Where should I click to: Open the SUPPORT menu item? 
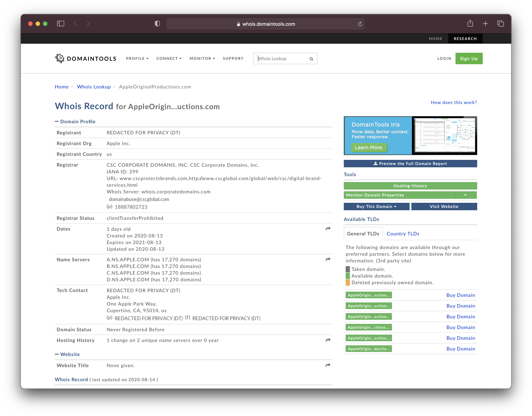tap(233, 58)
